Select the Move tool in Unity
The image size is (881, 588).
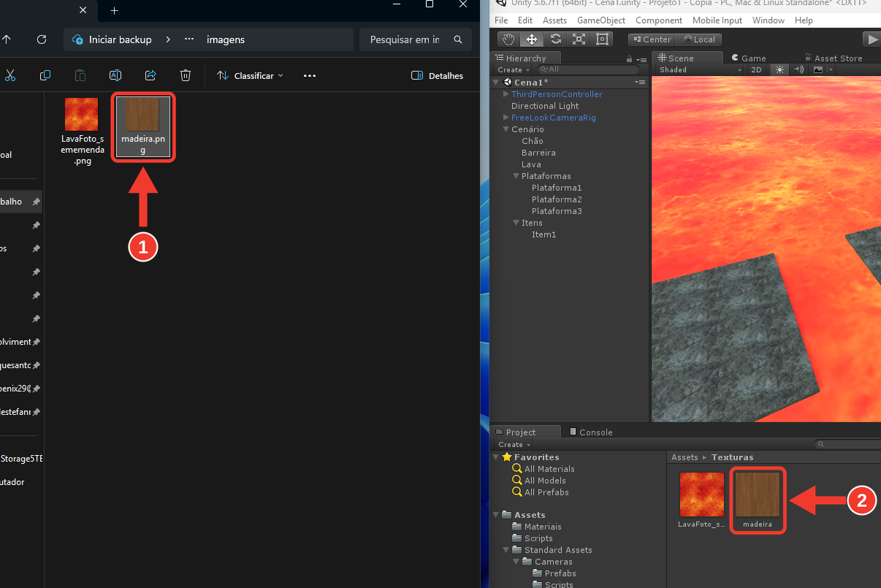[532, 39]
